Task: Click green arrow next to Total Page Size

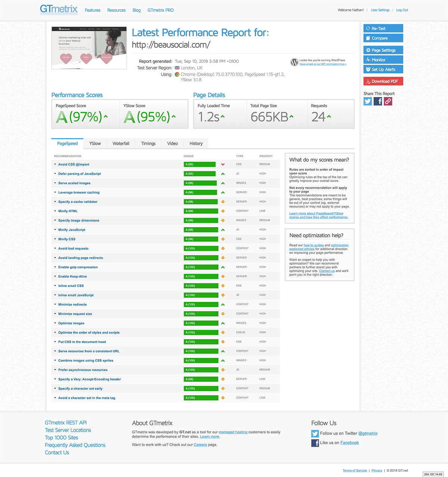Action: (x=292, y=117)
